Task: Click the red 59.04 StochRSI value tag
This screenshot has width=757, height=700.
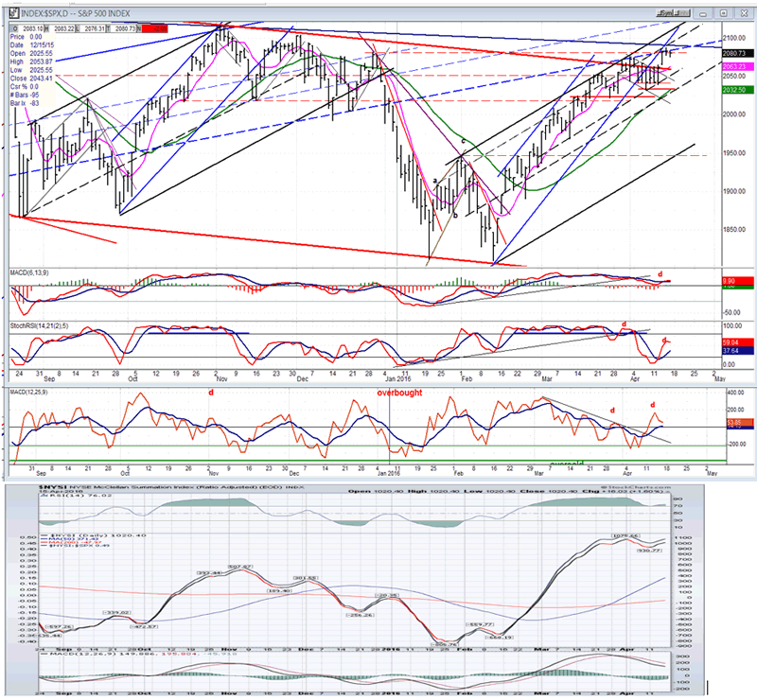Action: click(x=737, y=342)
